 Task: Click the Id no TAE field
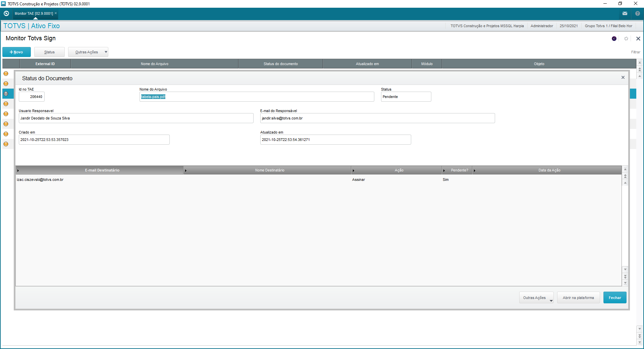click(32, 97)
